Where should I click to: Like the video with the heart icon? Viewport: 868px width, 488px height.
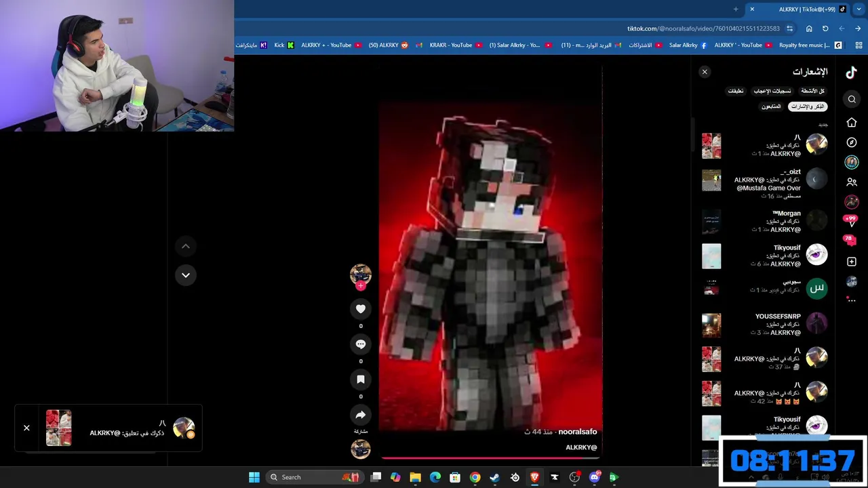coord(361,309)
